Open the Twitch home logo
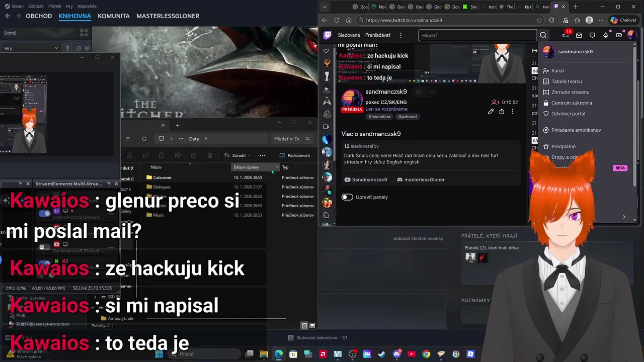The image size is (644, 362). (328, 35)
